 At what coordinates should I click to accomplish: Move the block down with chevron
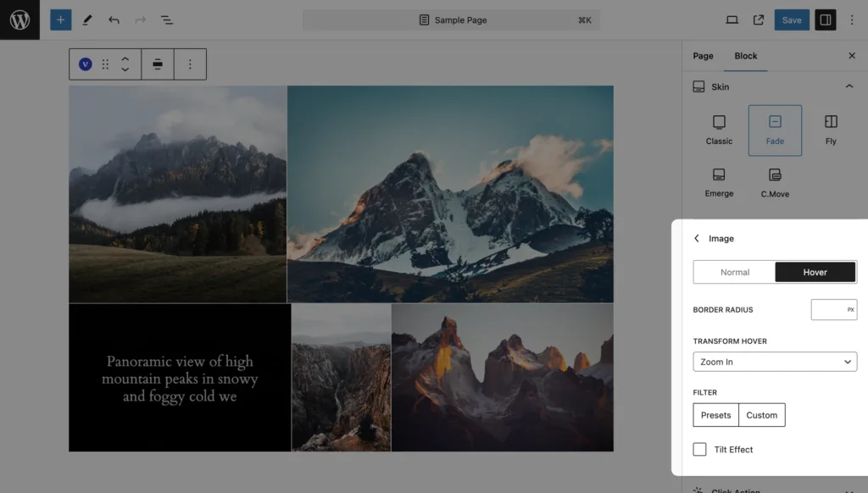tap(125, 69)
